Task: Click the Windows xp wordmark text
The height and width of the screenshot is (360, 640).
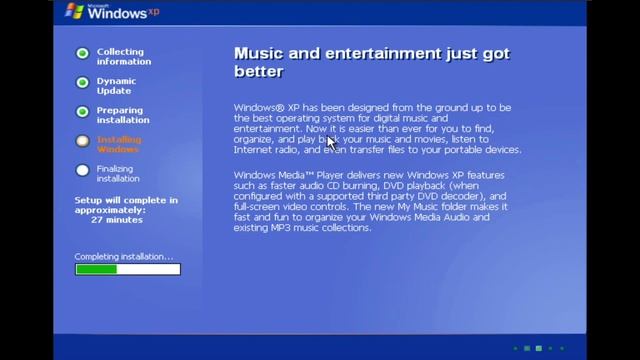Action: [x=123, y=12]
